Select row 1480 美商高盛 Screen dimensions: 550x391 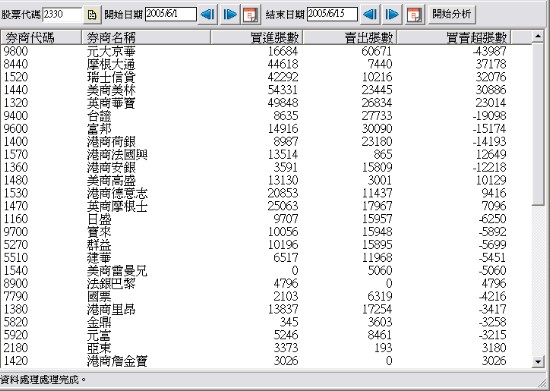(266, 180)
